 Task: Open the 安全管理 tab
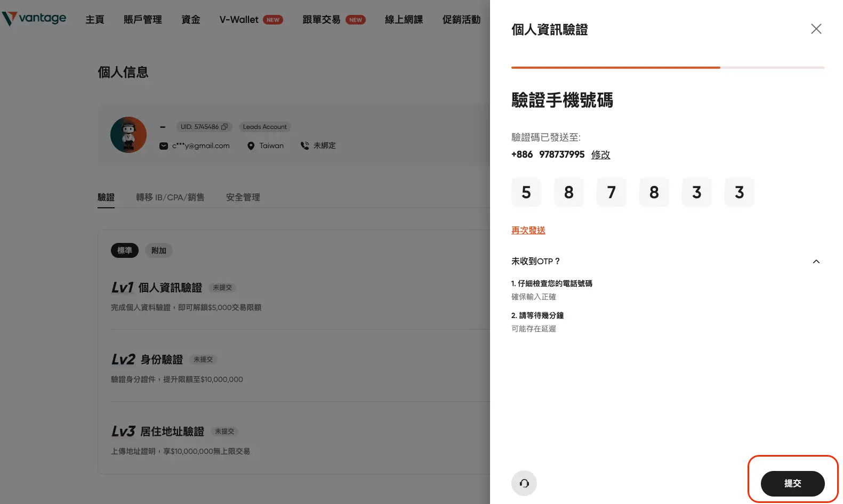[243, 197]
